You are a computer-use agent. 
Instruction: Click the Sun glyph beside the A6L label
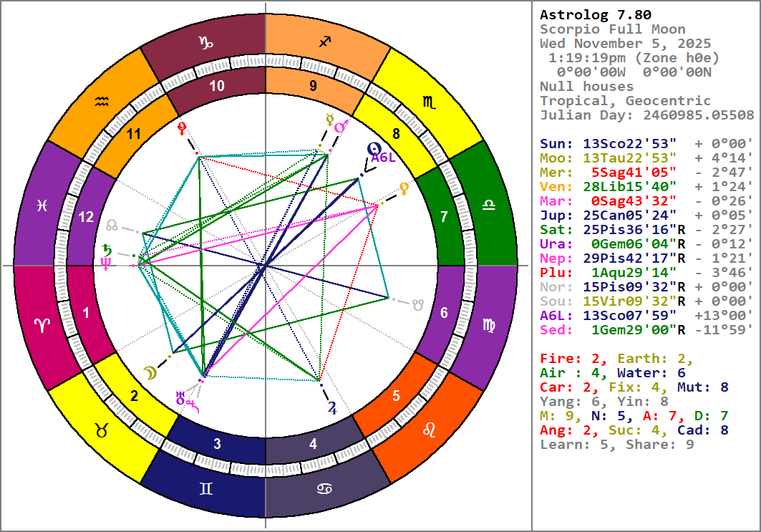[x=373, y=148]
